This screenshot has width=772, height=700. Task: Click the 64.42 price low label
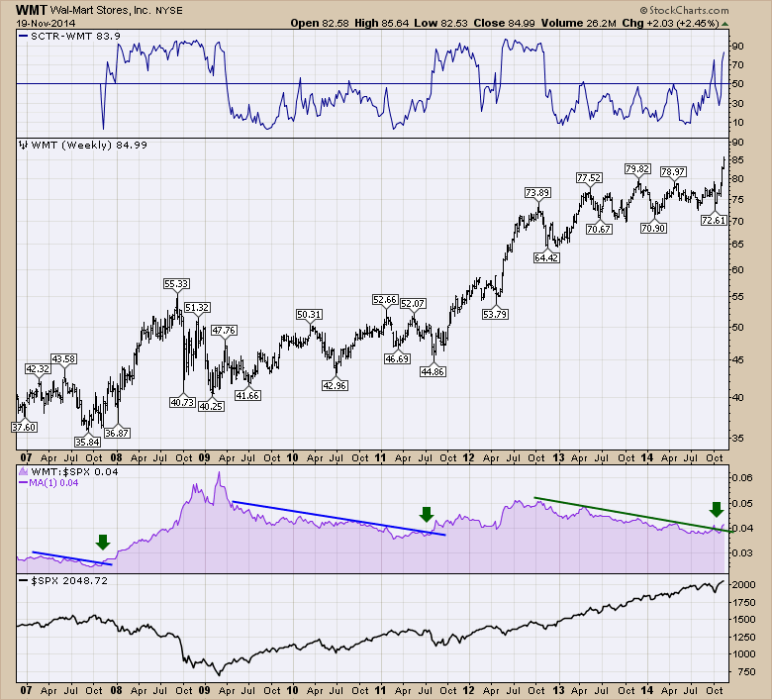click(x=546, y=257)
